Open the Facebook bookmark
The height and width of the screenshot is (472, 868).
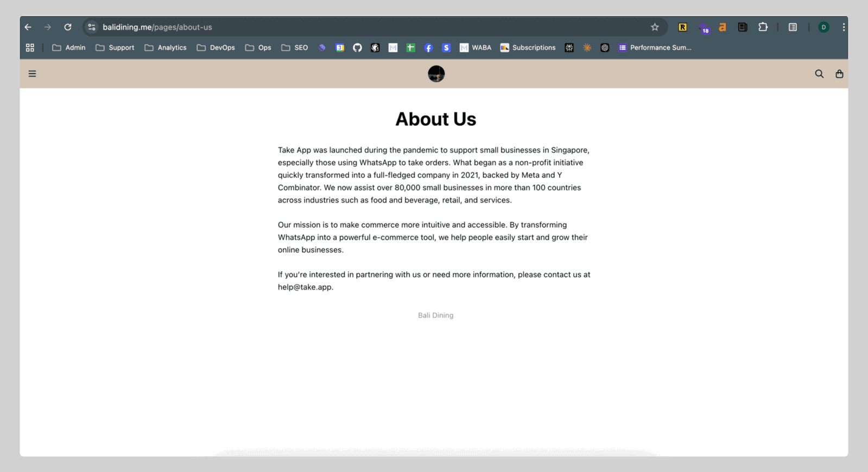click(428, 48)
